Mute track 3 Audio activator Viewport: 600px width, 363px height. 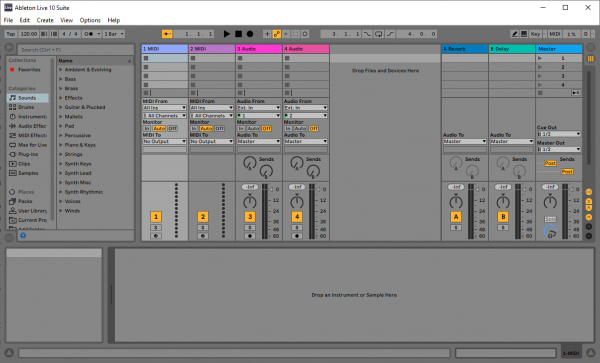coord(250,217)
